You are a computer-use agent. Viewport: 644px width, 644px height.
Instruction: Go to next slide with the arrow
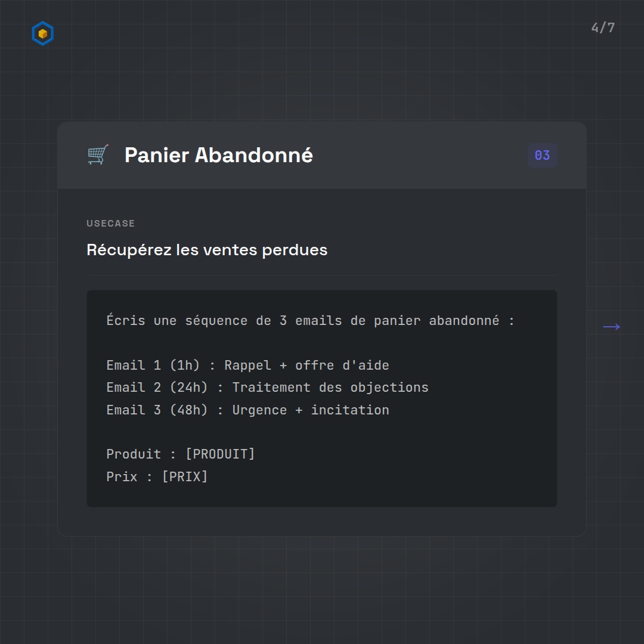coord(611,327)
